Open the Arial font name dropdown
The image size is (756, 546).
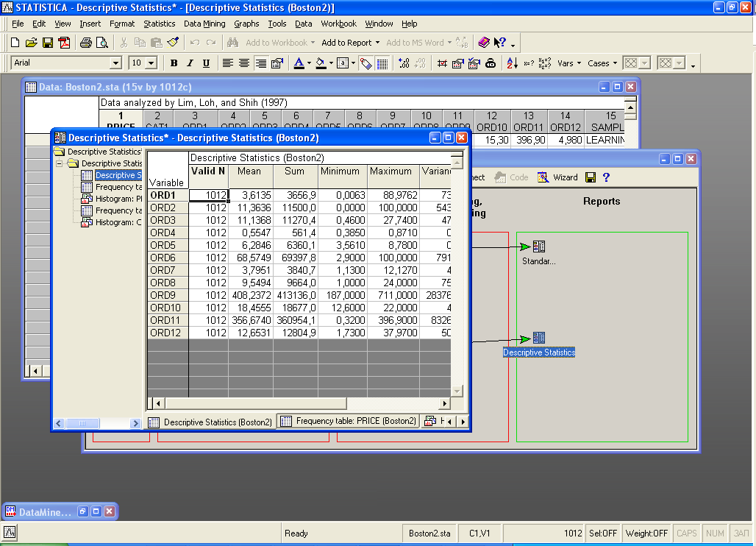pos(115,63)
